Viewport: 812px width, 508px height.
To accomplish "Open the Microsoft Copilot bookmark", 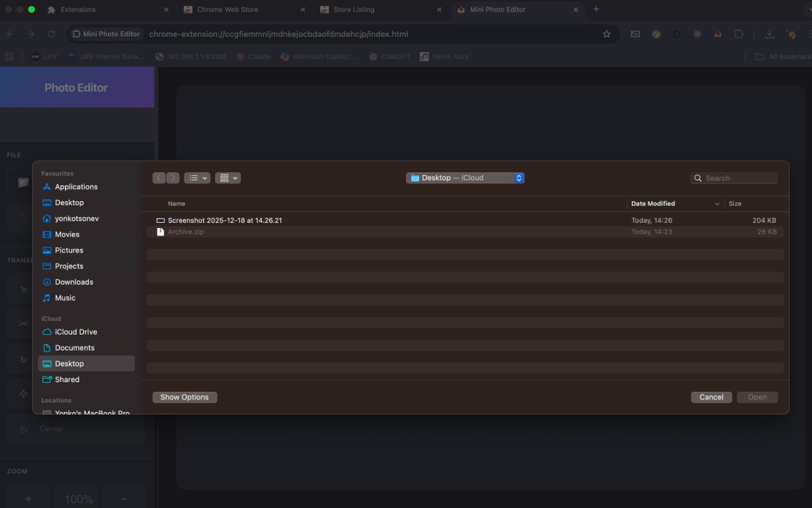I will (x=319, y=57).
